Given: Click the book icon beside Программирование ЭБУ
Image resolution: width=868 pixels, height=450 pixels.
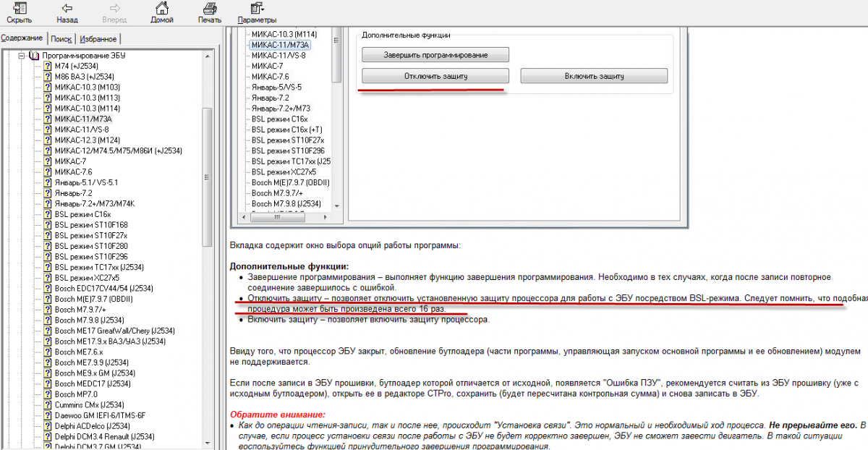Looking at the screenshot, I should pos(35,56).
